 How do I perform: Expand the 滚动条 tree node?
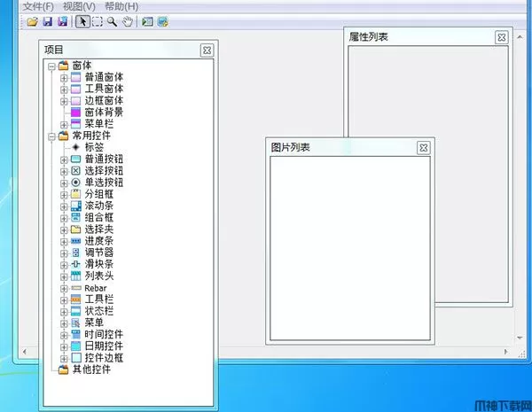(x=64, y=206)
